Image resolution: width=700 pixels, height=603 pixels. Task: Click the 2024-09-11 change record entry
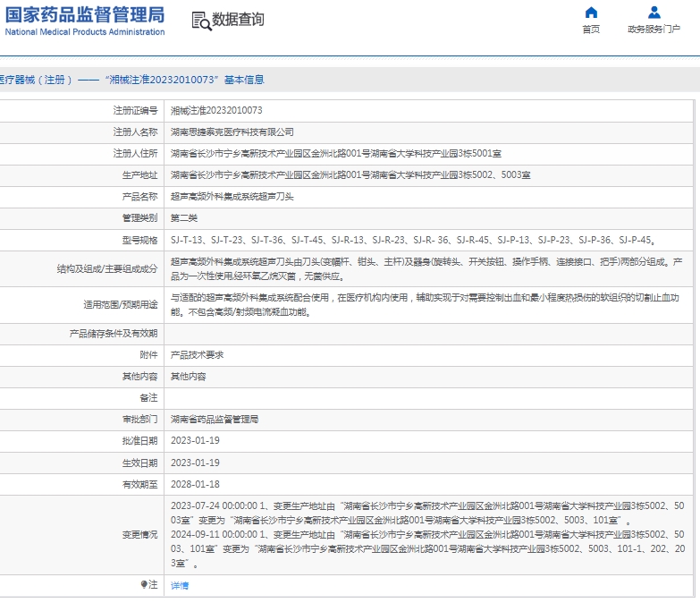pos(427,548)
